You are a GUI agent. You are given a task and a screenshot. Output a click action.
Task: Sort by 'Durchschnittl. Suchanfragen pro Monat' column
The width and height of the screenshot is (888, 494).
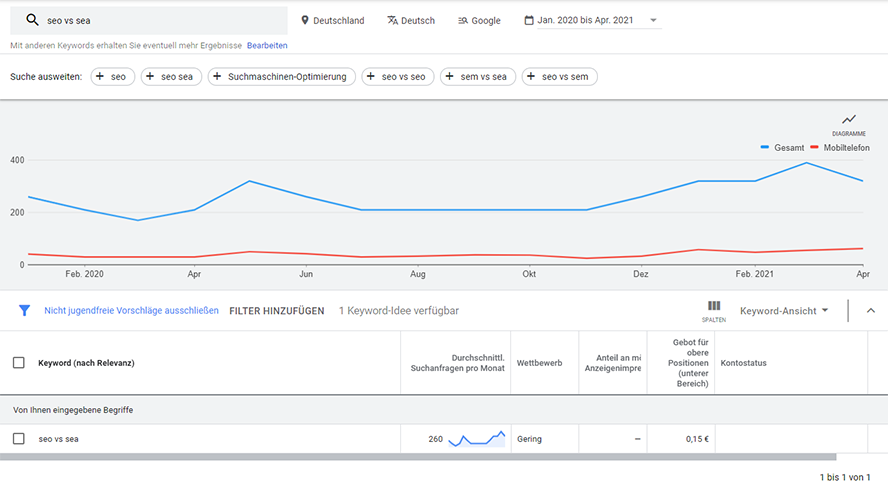pos(457,363)
